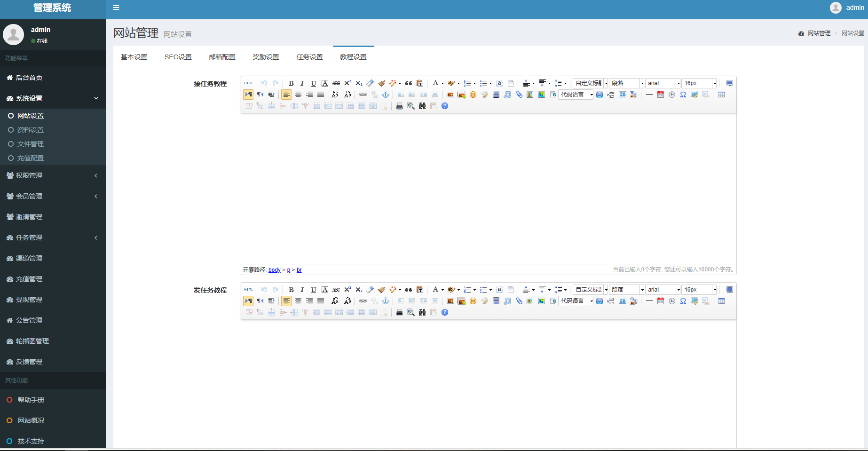868x451 pixels.
Task: Insert date calendar icon in 接任务教程 editor
Action: (661, 95)
